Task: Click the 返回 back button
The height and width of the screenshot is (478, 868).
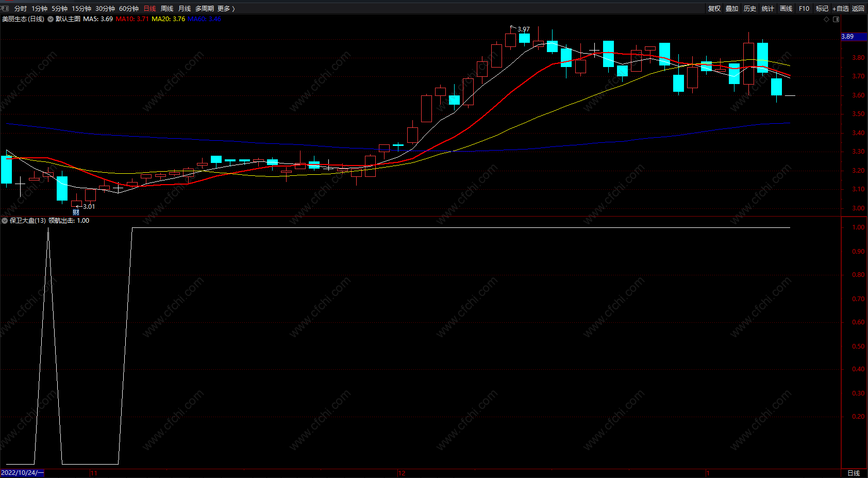Action: (x=858, y=9)
